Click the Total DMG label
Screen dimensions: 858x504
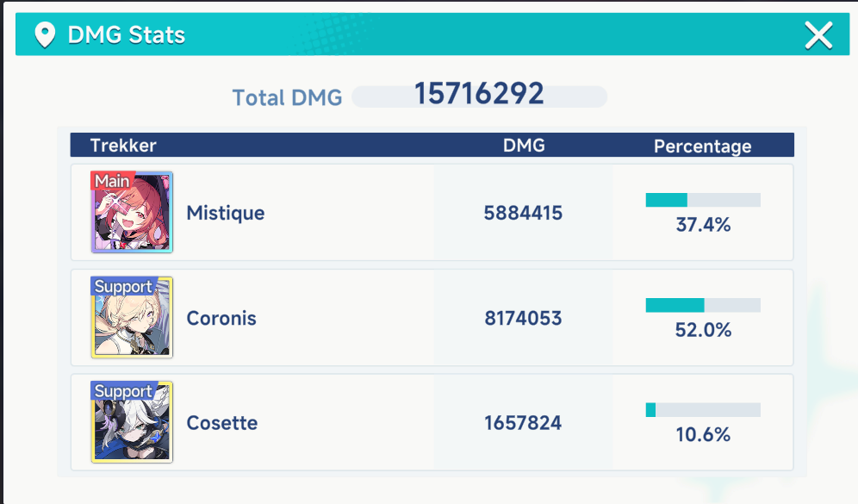[x=287, y=98]
